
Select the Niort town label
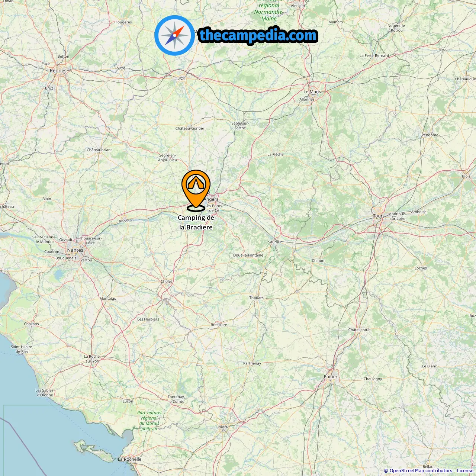click(223, 427)
